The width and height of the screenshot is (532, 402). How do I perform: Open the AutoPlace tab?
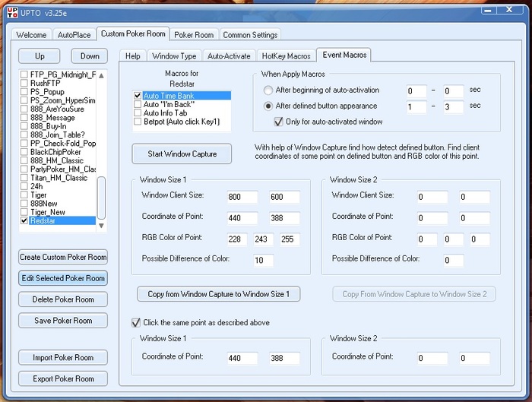pos(74,35)
